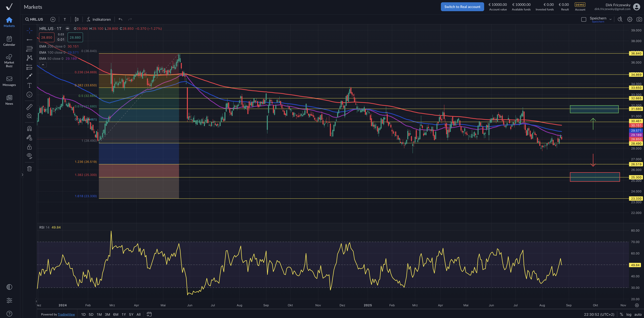644x318 pixels.
Task: Take a chart snapshot with camera icon
Action: click(639, 19)
